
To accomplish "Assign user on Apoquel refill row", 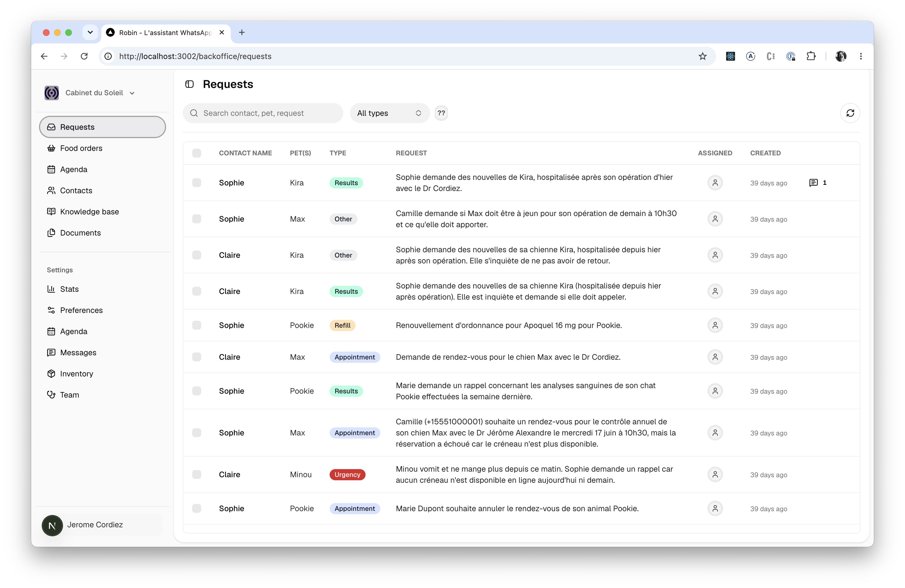I will [x=715, y=325].
